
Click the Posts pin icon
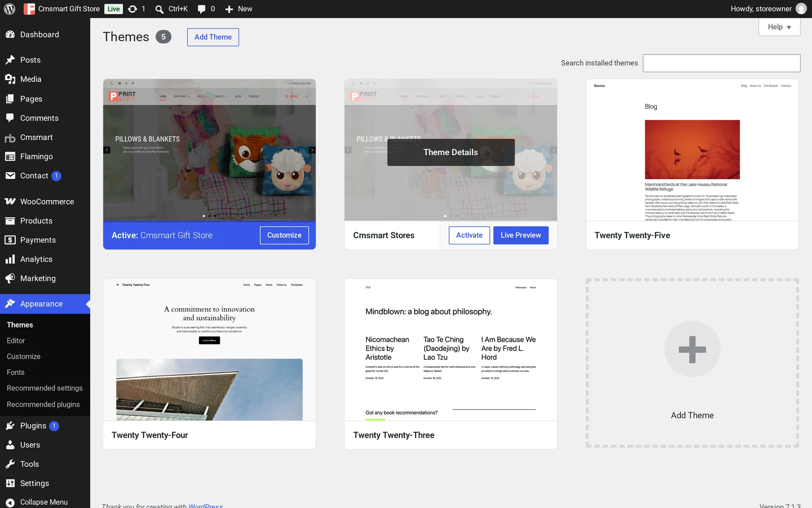pyautogui.click(x=10, y=60)
